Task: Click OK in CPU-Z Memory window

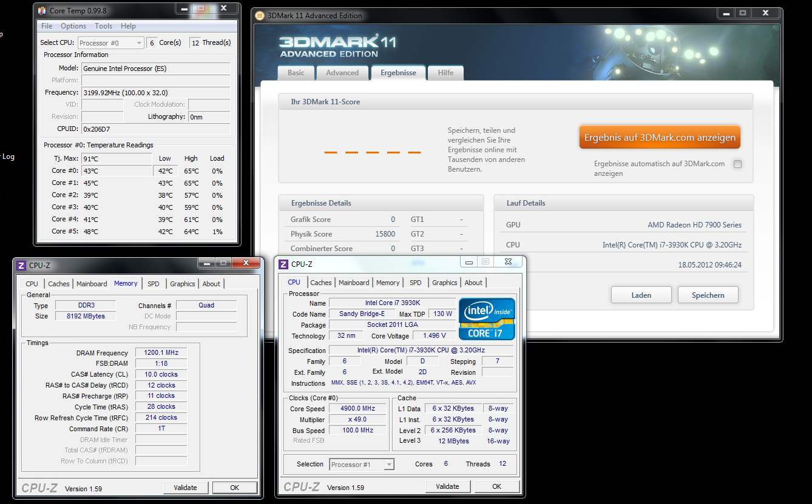Action: pos(234,488)
